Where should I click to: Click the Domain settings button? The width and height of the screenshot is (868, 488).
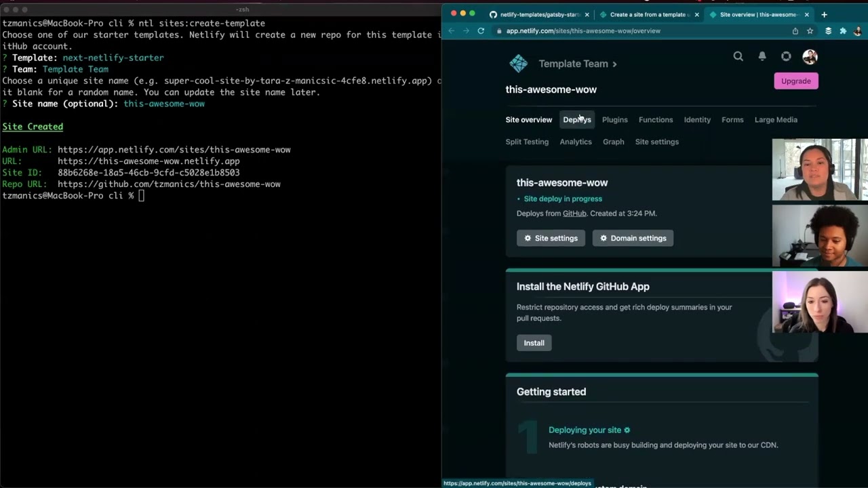tap(633, 238)
